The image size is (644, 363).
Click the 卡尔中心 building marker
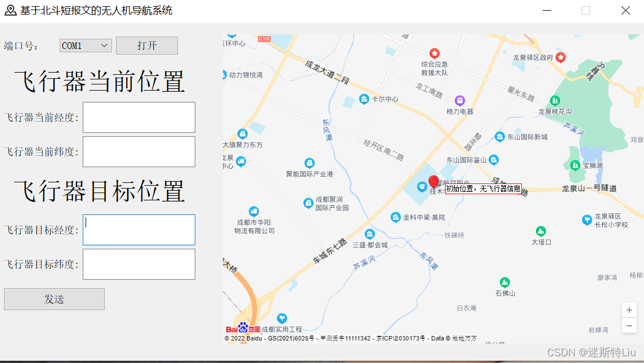(364, 99)
